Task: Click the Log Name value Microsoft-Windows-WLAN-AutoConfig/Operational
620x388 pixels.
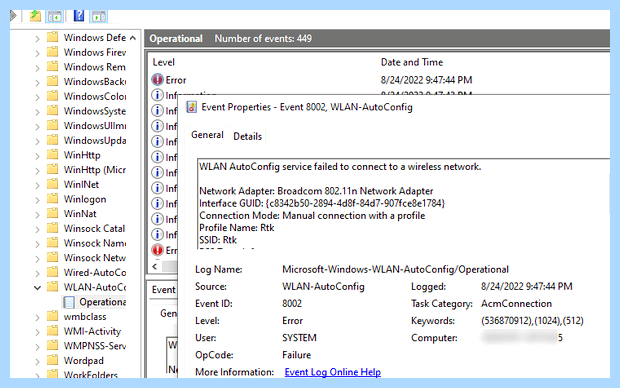Action: [395, 269]
